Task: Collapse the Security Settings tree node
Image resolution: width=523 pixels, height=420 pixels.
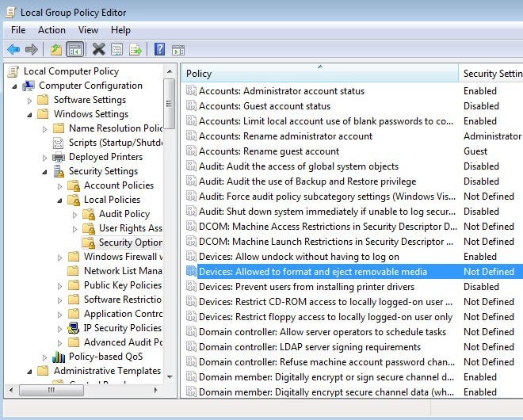Action: click(x=44, y=172)
